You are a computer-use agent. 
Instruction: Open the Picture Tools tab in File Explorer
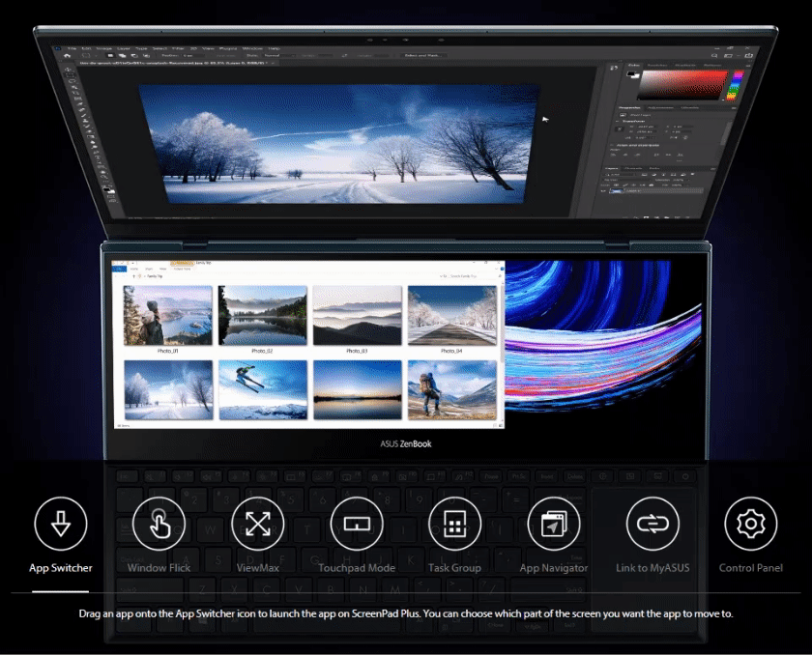coord(182,269)
